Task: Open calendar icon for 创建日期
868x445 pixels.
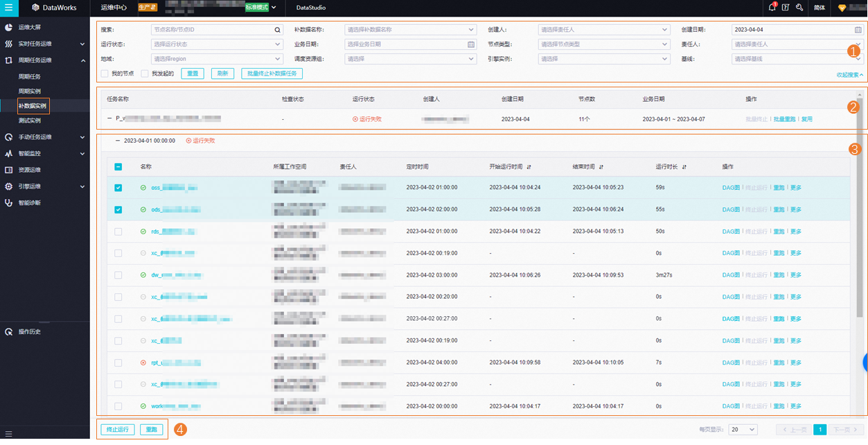Action: pyautogui.click(x=858, y=30)
